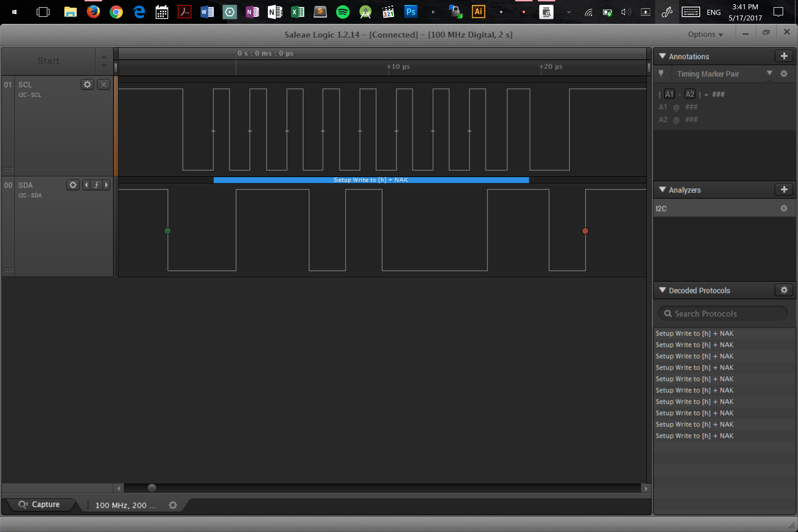798x532 pixels.
Task: Switch to the Capture tab
Action: (39, 505)
